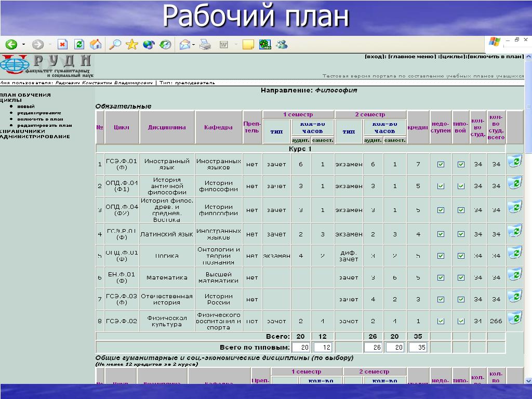Viewport: 532px width, 399px height.
Task: Select АДМИНИСТРИРОВАНИЕ in left menu
Action: 35,137
